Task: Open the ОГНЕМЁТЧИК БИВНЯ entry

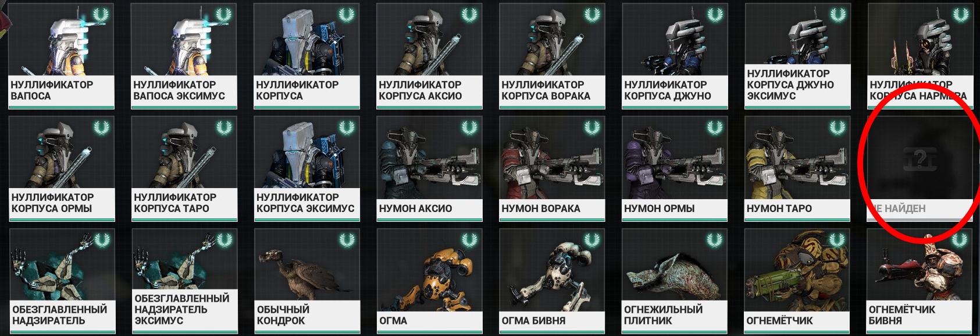Action: click(920, 281)
